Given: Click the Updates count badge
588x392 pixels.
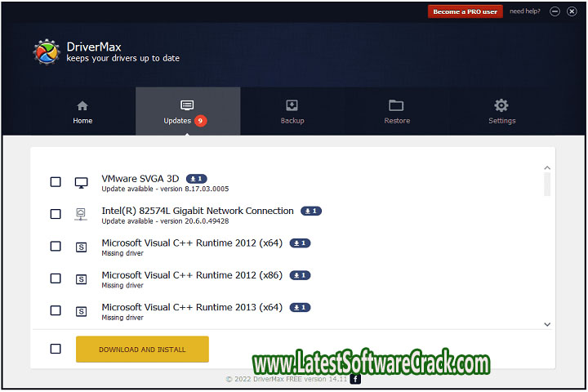Looking at the screenshot, I should (201, 121).
